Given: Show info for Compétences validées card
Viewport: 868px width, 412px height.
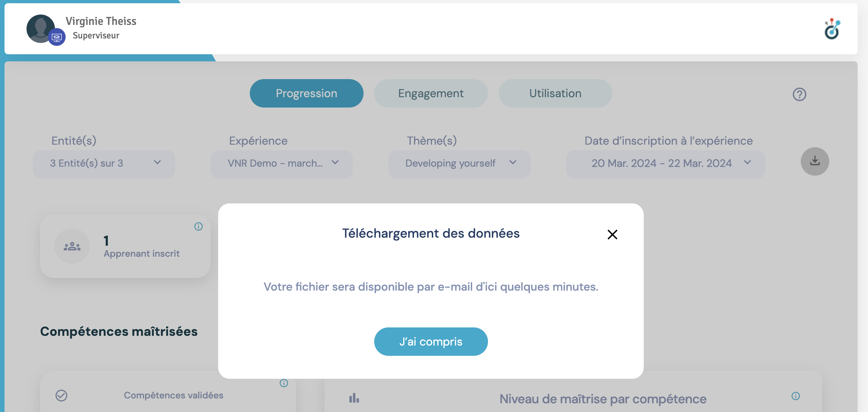Looking at the screenshot, I should [x=284, y=383].
